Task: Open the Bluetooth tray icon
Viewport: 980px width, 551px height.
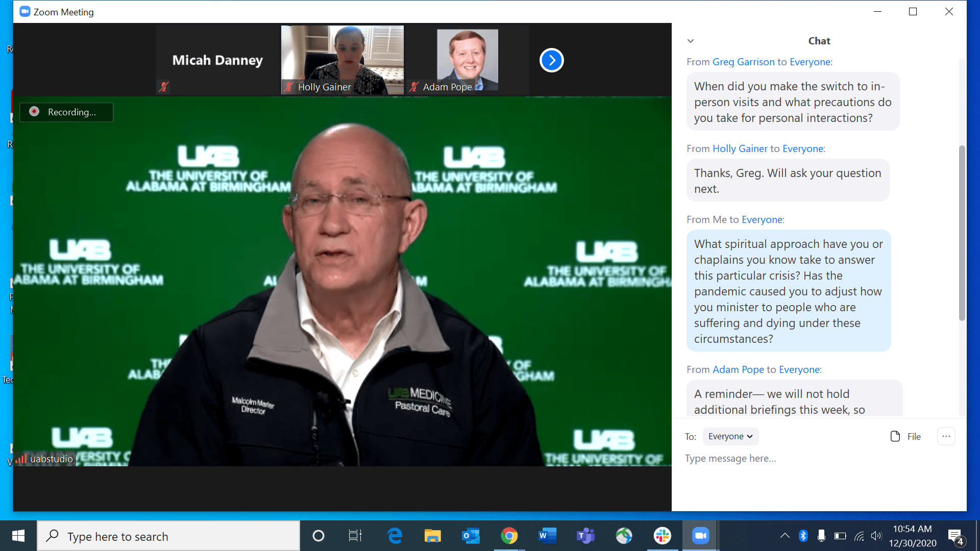Action: pyautogui.click(x=803, y=536)
